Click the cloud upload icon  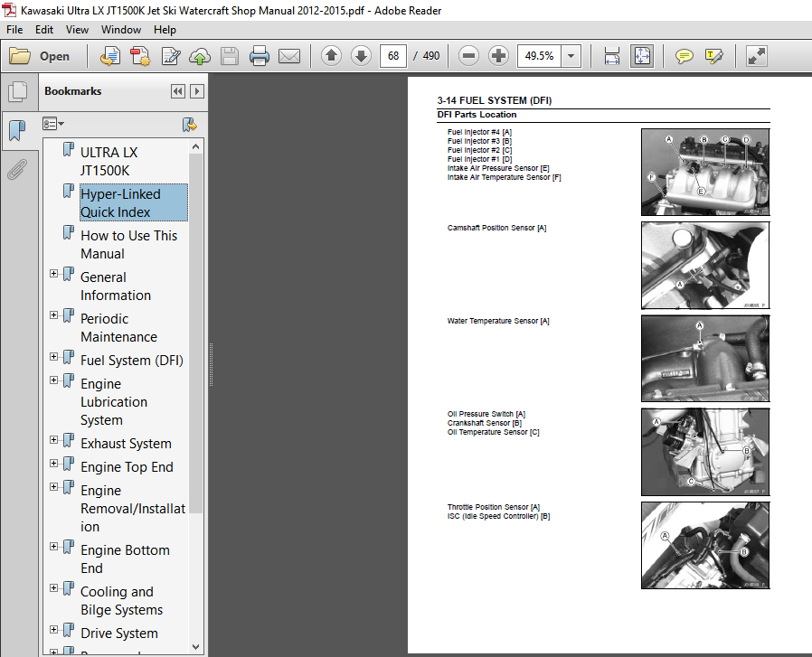point(200,56)
